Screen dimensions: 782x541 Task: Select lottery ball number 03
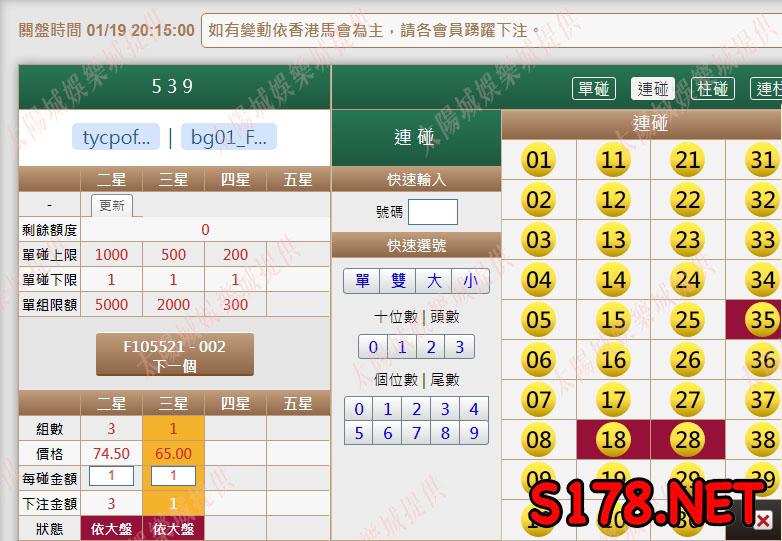(x=538, y=239)
